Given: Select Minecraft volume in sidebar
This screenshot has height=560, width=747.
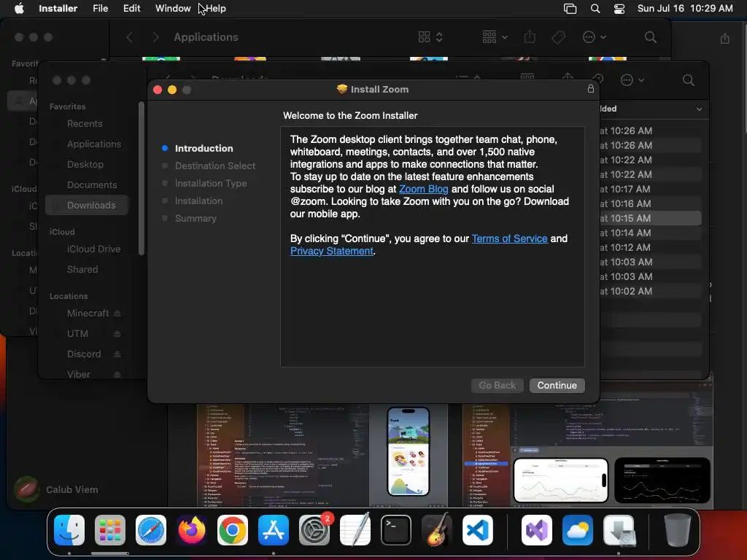Looking at the screenshot, I should [x=88, y=314].
